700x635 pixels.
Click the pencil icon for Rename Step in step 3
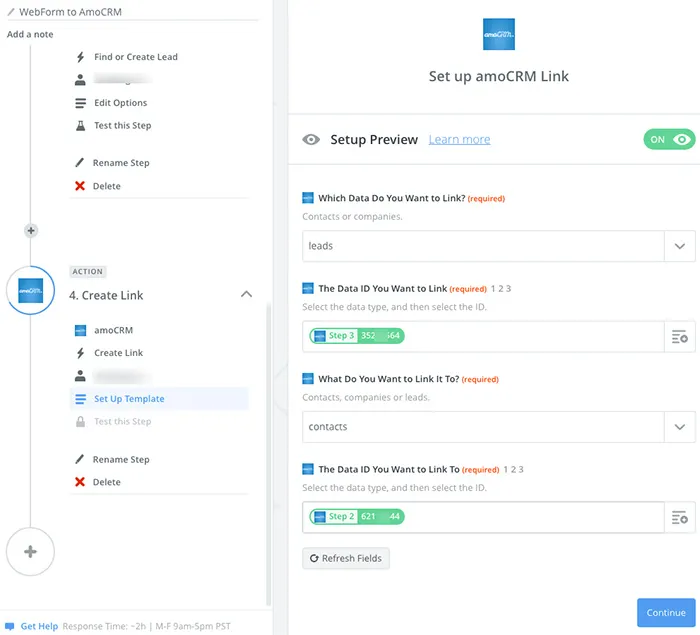pyautogui.click(x=79, y=163)
